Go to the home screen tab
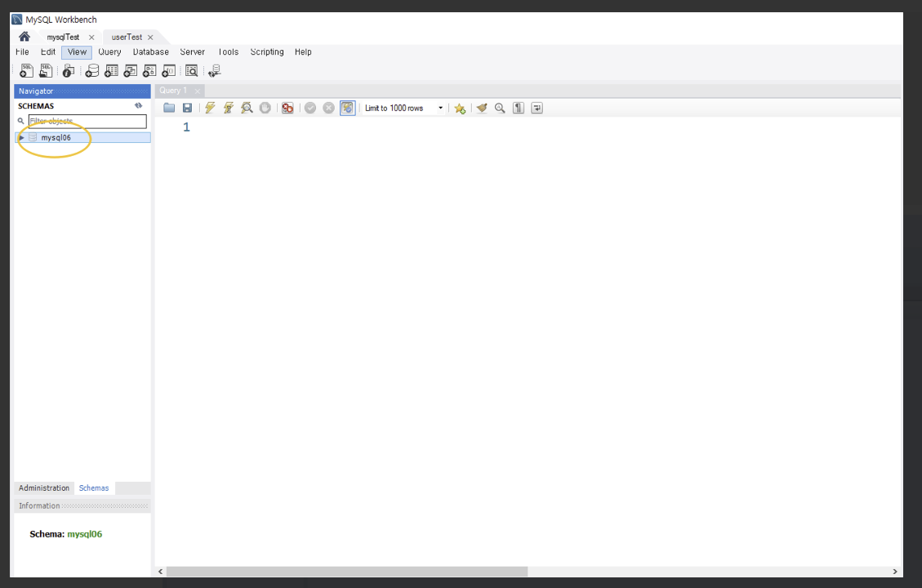Screen dimensions: 922x588 (x=24, y=37)
